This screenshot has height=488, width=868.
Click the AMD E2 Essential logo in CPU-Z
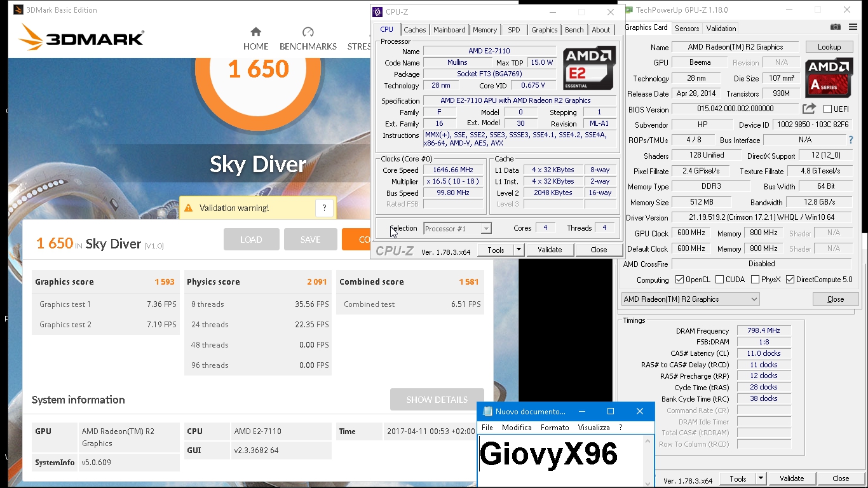(589, 67)
